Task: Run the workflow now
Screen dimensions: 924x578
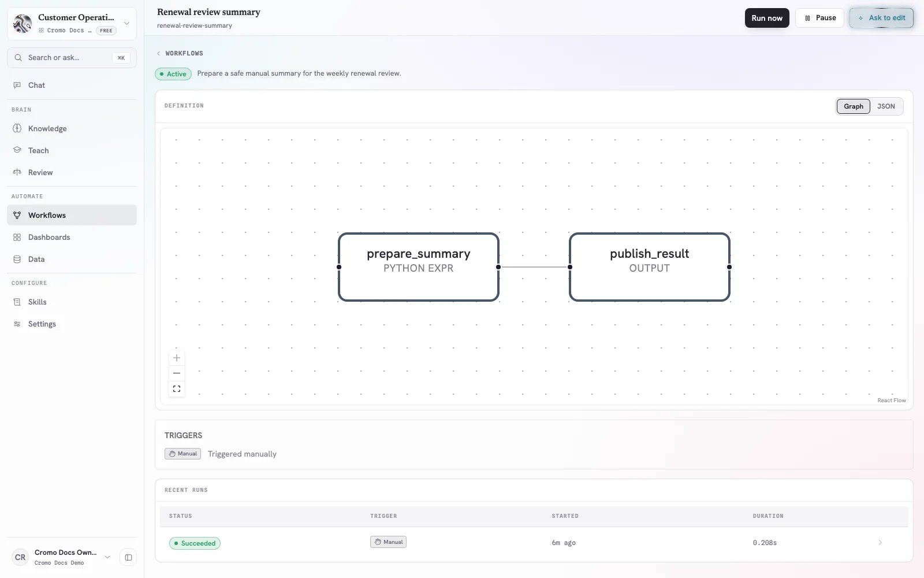Action: [767, 18]
